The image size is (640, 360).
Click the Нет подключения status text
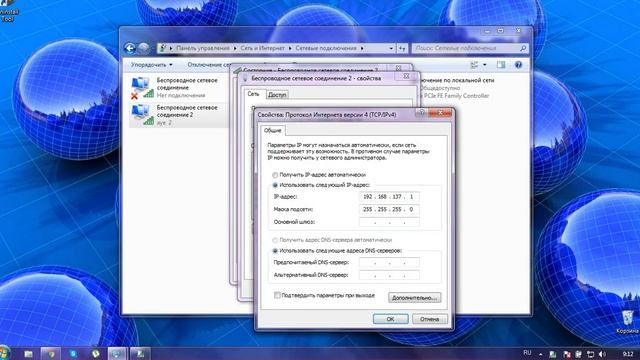(181, 96)
